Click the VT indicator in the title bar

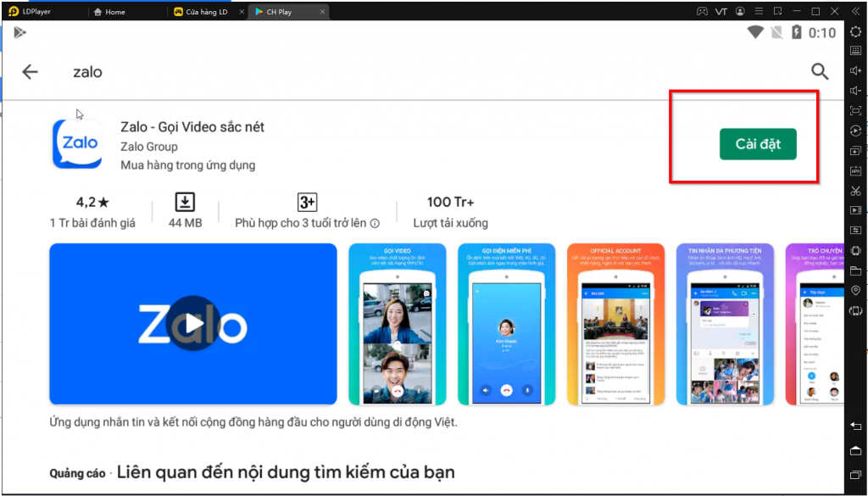point(721,11)
